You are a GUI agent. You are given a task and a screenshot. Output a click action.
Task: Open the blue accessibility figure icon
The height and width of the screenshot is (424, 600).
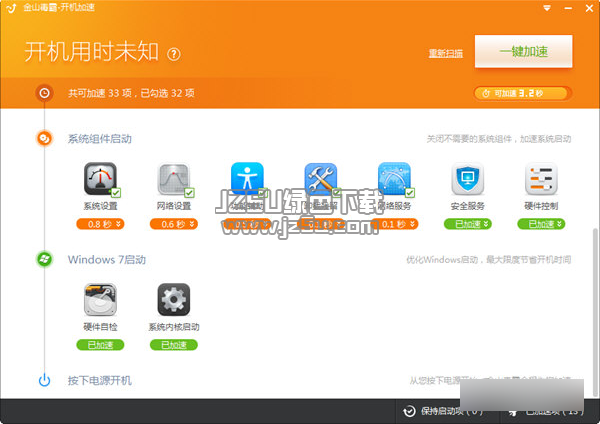[x=247, y=179]
